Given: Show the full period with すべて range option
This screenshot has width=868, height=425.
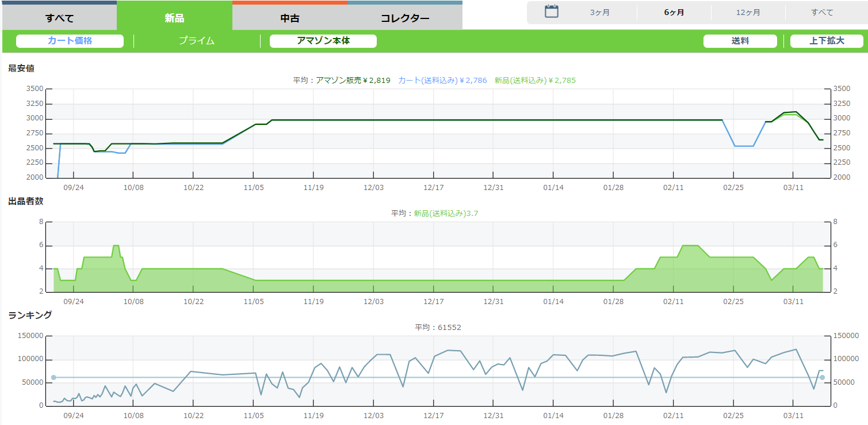Looking at the screenshot, I should click(822, 13).
